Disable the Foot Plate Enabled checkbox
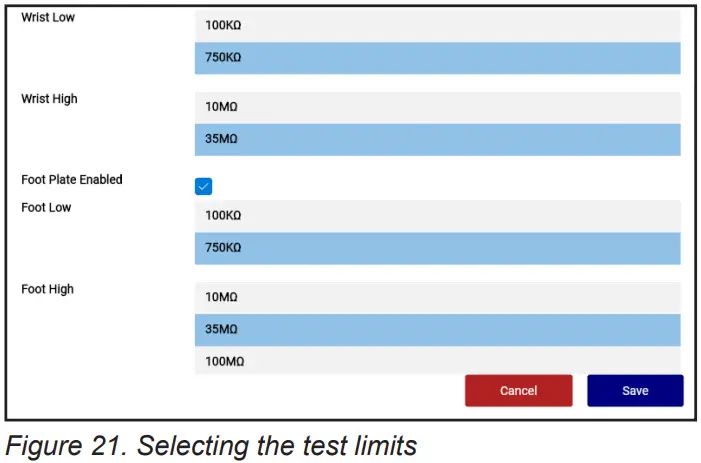Viewport: 701px width, 463px height. (x=203, y=186)
